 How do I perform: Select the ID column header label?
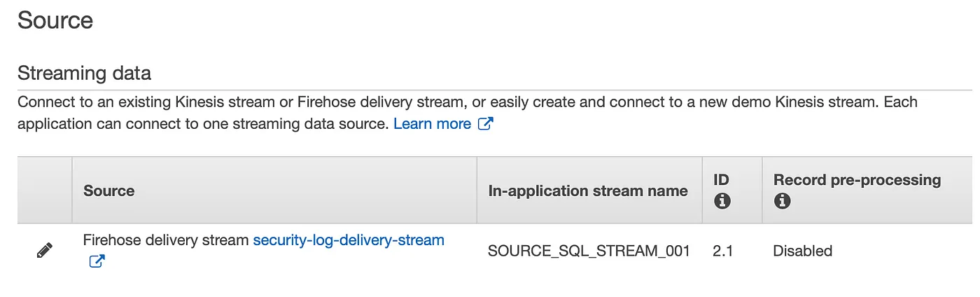point(721,180)
